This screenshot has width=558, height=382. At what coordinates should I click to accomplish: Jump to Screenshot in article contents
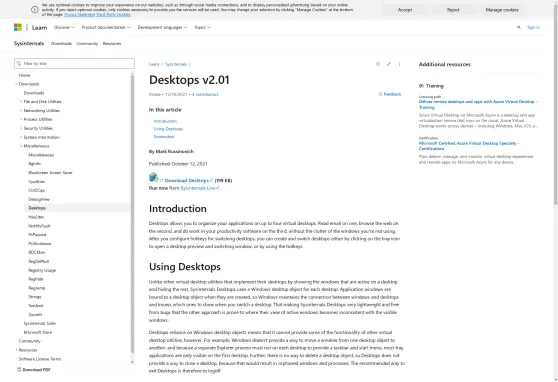(164, 137)
